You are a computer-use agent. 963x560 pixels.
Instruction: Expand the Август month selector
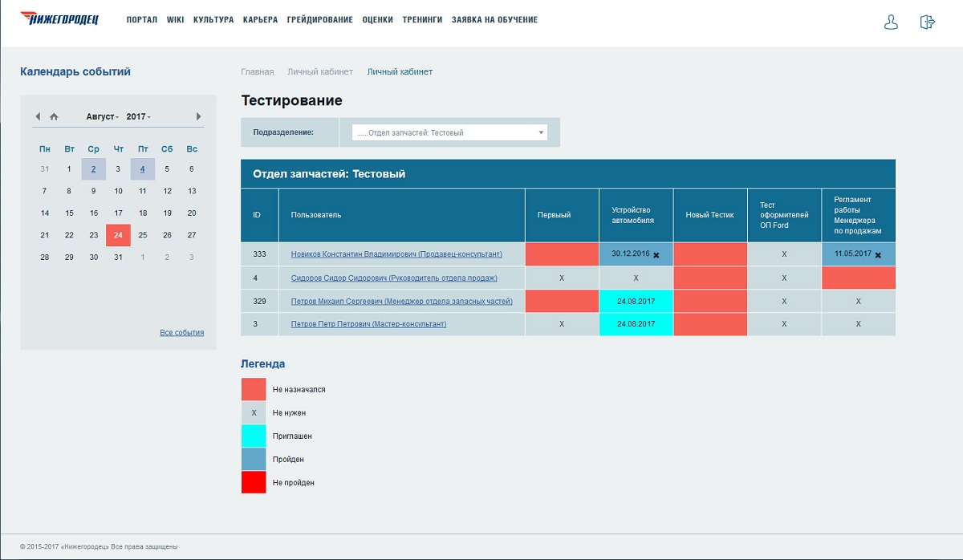103,116
